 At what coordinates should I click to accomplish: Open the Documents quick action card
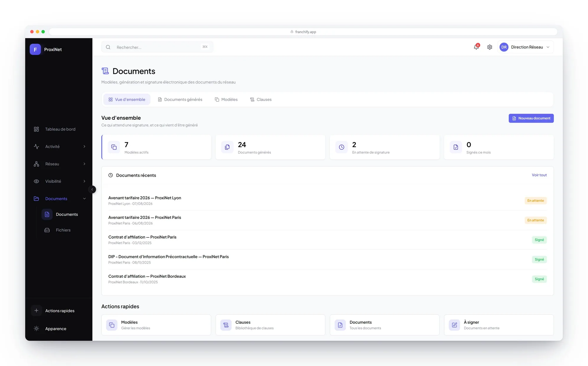pos(385,325)
